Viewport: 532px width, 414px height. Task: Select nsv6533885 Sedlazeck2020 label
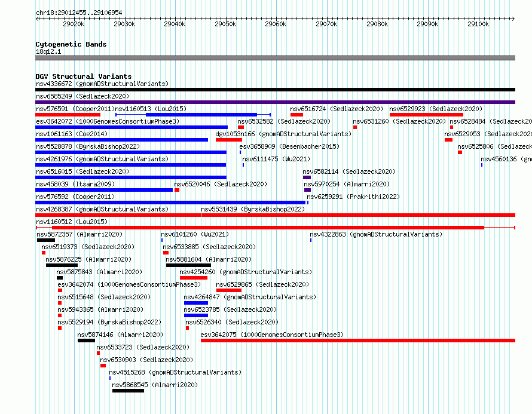(209, 247)
